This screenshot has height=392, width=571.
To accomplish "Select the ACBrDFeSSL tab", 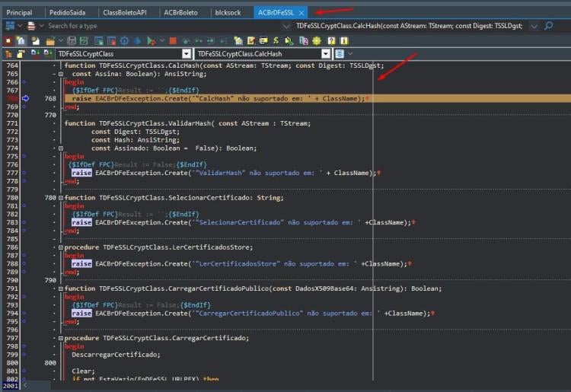I will (x=276, y=12).
